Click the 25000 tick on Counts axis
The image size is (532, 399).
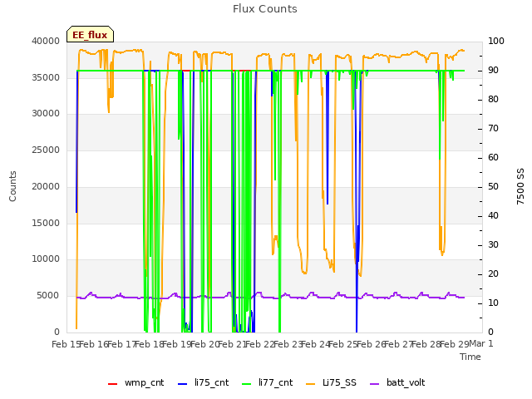click(x=46, y=150)
